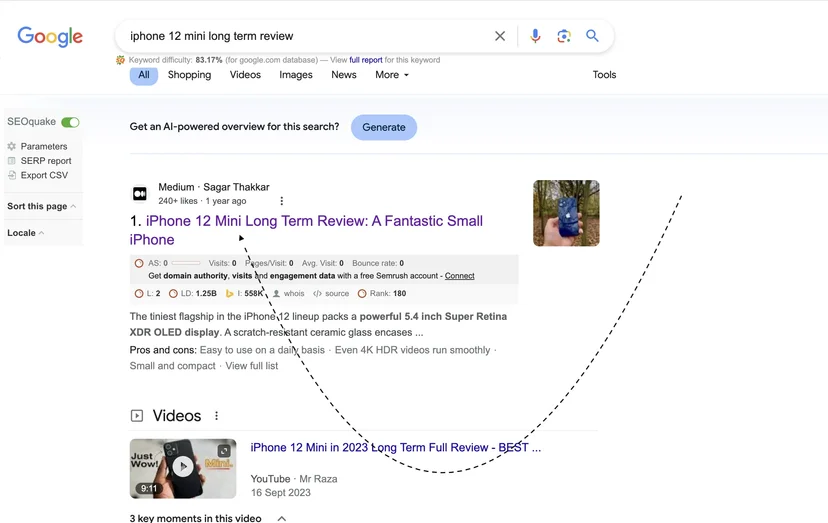Image resolution: width=828 pixels, height=523 pixels.
Task: Click the AS score progress bar
Action: pyautogui.click(x=186, y=263)
